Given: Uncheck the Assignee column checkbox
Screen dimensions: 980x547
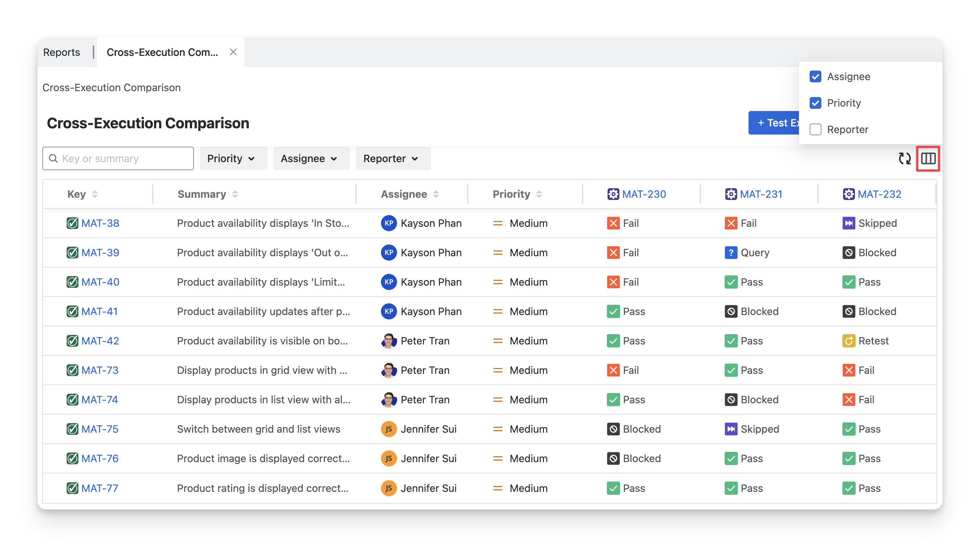Looking at the screenshot, I should [815, 76].
